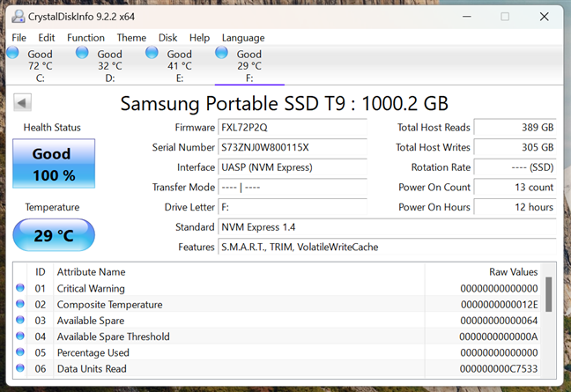Click the Drive Letter field F:
This screenshot has width=571, height=392.
pyautogui.click(x=293, y=208)
